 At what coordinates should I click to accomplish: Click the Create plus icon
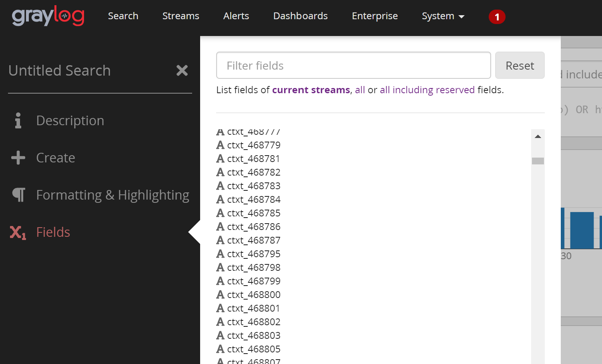(18, 158)
